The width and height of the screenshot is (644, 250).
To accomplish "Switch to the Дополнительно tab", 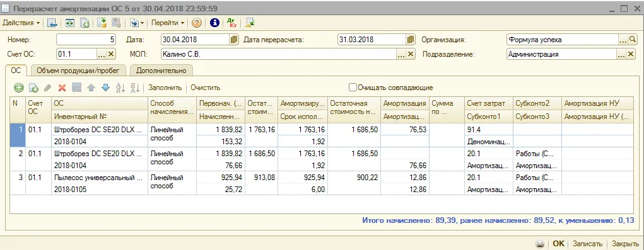I will click(x=161, y=71).
